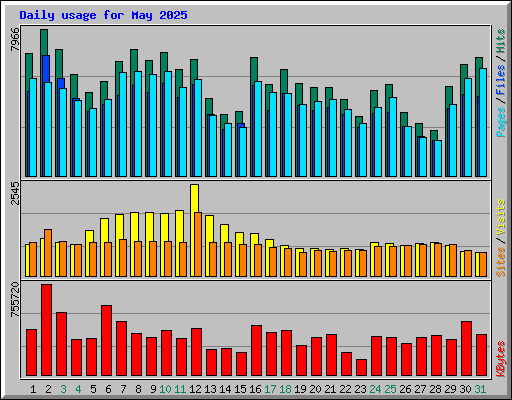Click day label 7 on the x-axis
512x400 pixels.
123,389
